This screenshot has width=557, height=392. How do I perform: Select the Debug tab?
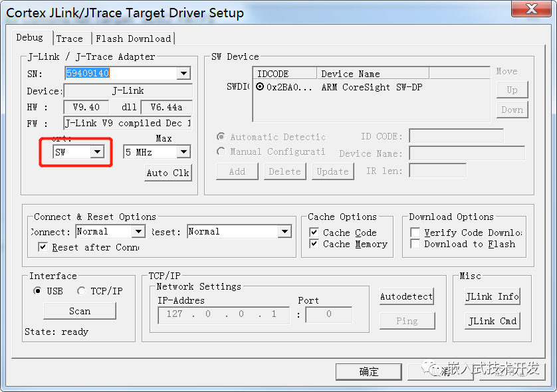coord(30,37)
